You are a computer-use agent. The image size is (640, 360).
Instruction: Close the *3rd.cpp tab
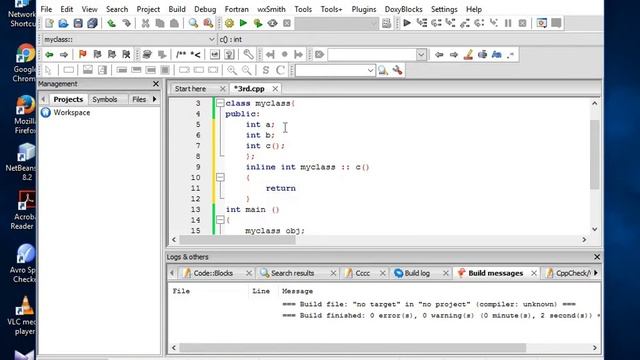[x=276, y=89]
